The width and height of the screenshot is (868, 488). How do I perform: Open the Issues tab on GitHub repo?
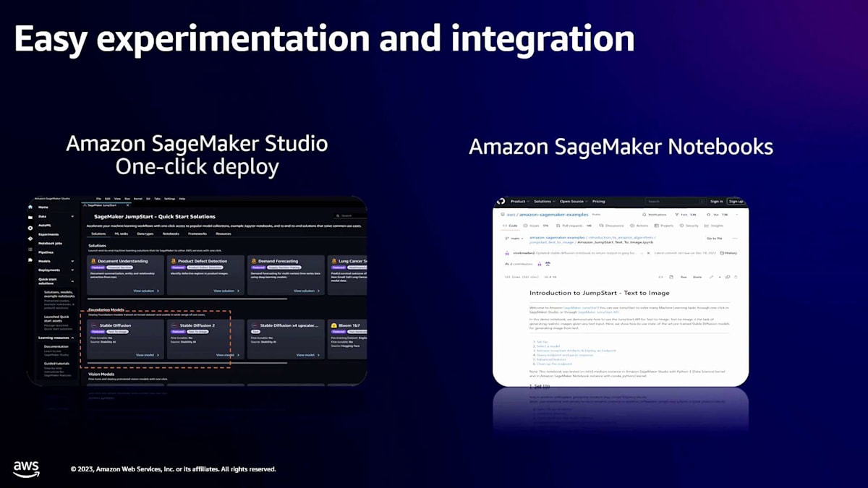click(x=536, y=226)
